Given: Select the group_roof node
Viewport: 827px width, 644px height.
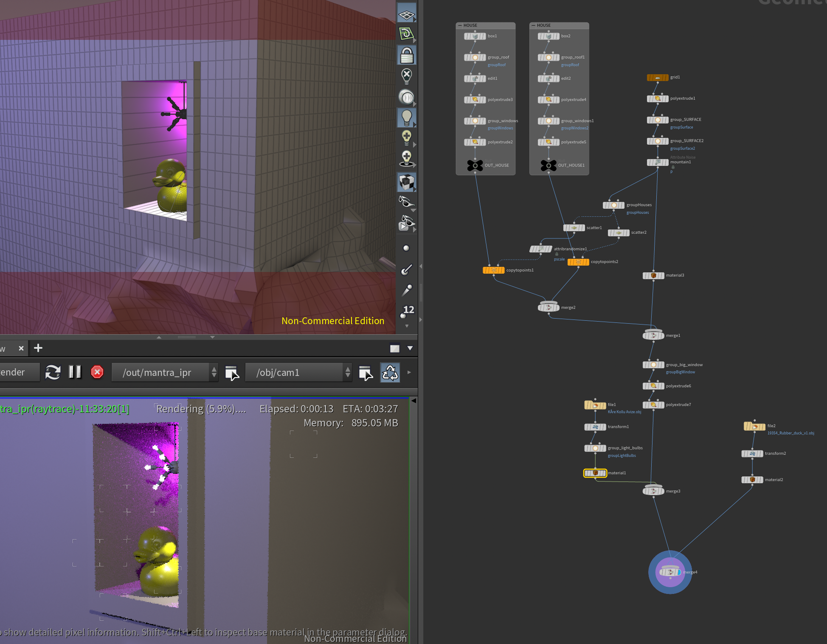Looking at the screenshot, I should [x=475, y=58].
